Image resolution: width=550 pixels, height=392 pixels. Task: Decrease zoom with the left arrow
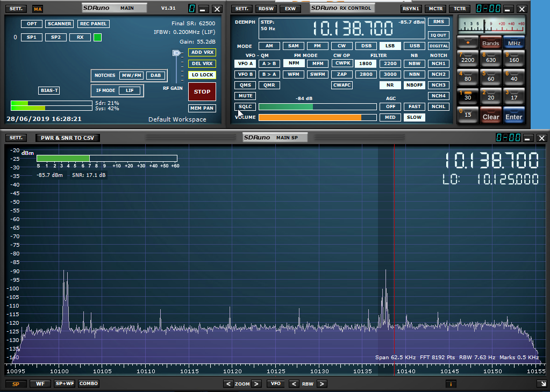pyautogui.click(x=228, y=383)
